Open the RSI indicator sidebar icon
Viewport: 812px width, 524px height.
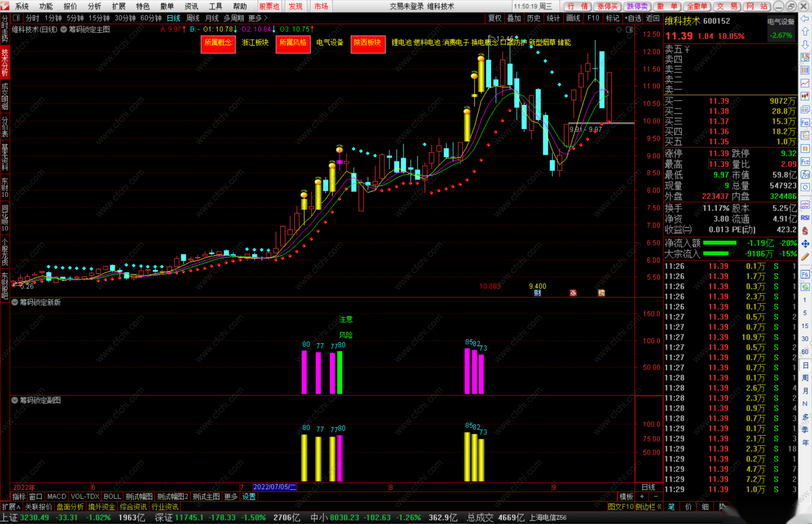click(x=805, y=218)
